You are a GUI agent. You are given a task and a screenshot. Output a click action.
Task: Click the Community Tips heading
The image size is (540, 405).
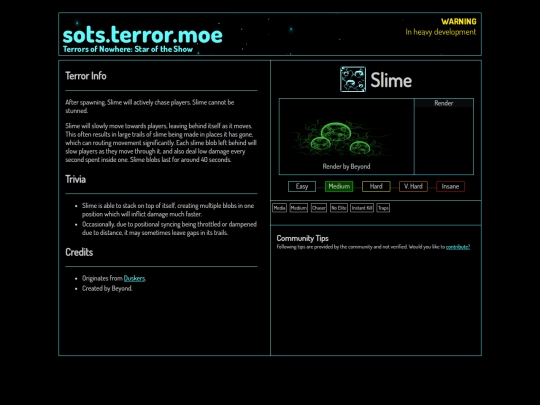(x=302, y=238)
